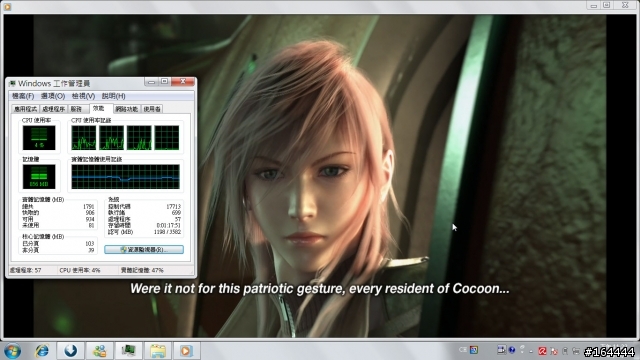Open the blue help icon in language bar

[511, 350]
